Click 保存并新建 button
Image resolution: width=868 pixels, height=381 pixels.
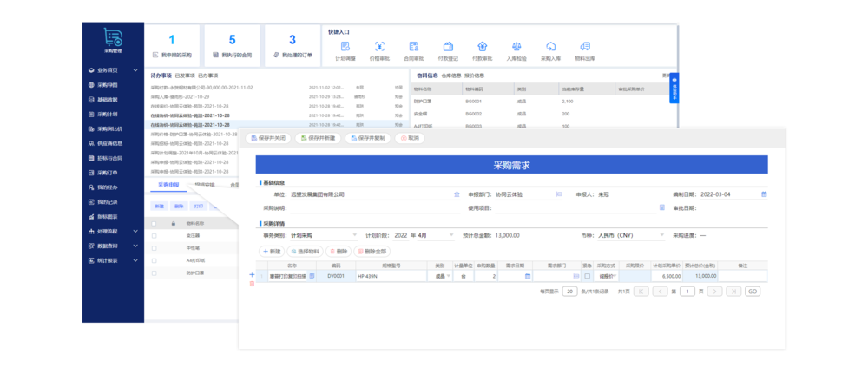[318, 138]
